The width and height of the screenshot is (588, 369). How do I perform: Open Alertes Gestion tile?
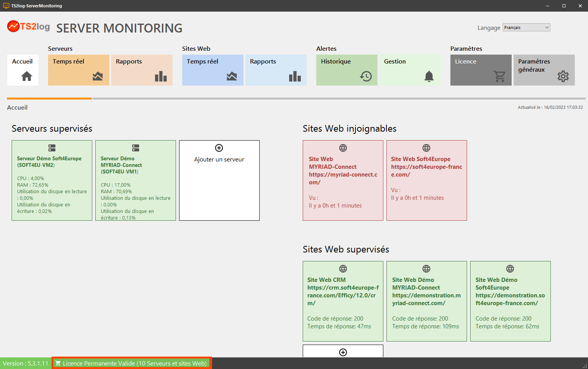coord(410,70)
